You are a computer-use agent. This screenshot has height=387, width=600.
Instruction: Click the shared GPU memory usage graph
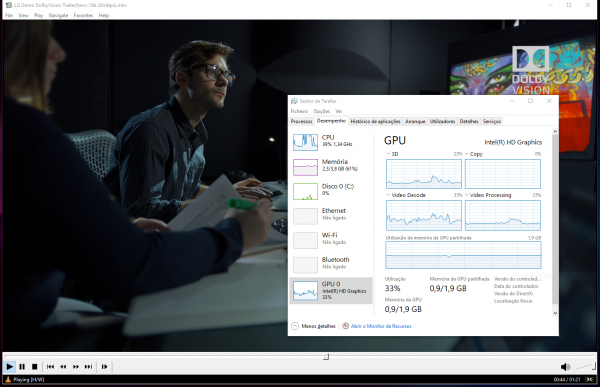tap(463, 255)
